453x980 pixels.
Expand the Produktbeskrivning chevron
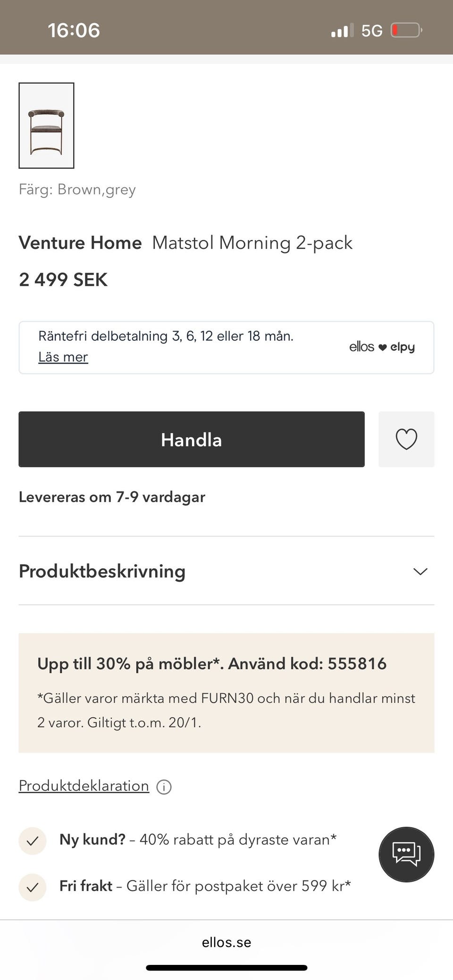420,571
